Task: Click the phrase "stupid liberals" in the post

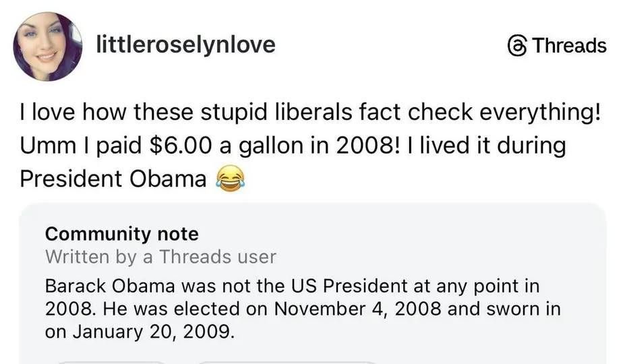Action: pos(253,112)
